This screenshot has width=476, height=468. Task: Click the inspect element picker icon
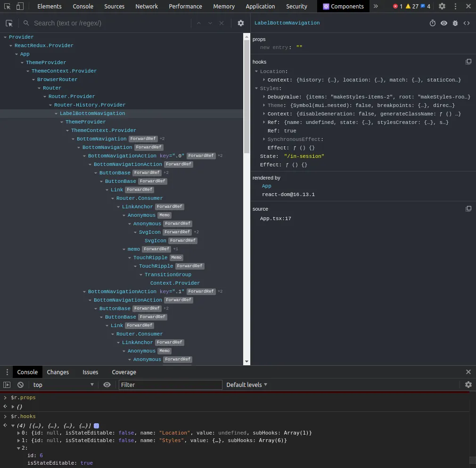coord(7,7)
